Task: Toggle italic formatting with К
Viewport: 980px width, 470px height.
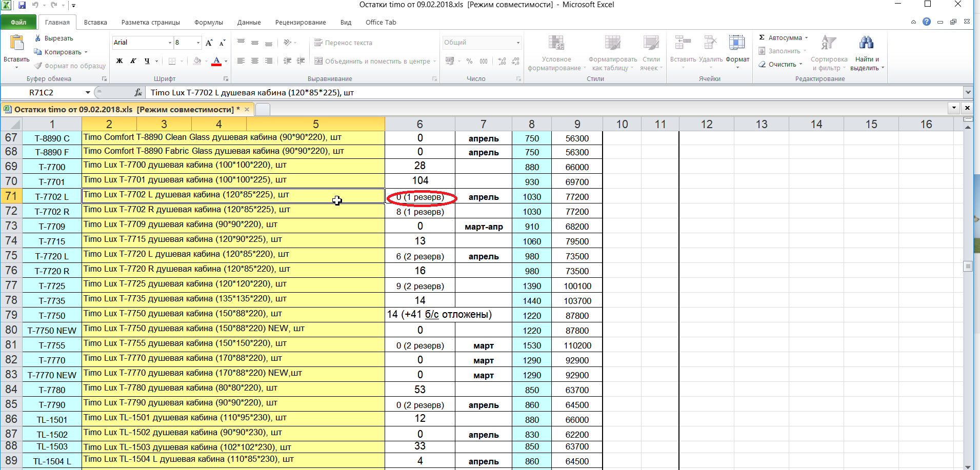Action: [x=133, y=61]
